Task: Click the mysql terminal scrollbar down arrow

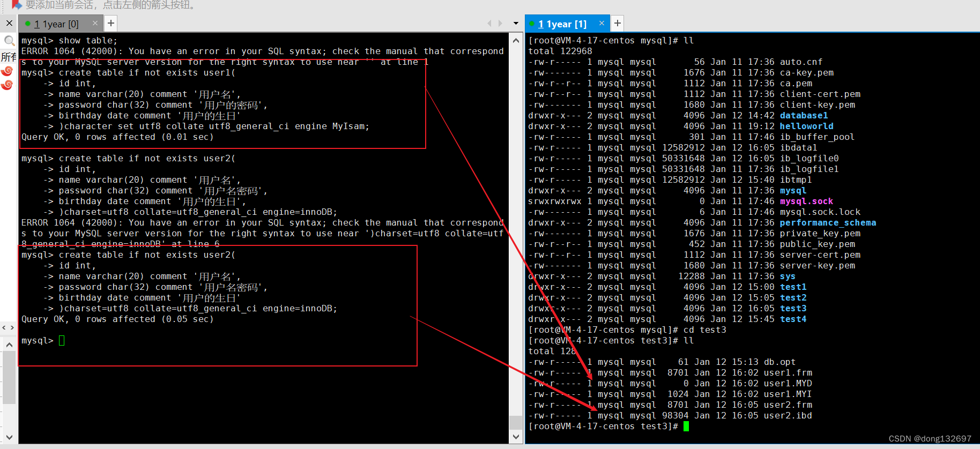Action: coord(516,437)
